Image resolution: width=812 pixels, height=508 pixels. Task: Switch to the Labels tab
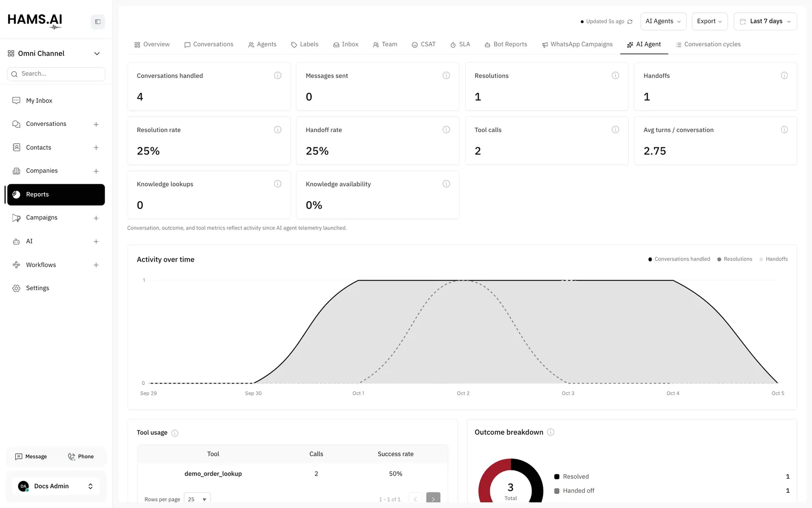click(x=304, y=45)
